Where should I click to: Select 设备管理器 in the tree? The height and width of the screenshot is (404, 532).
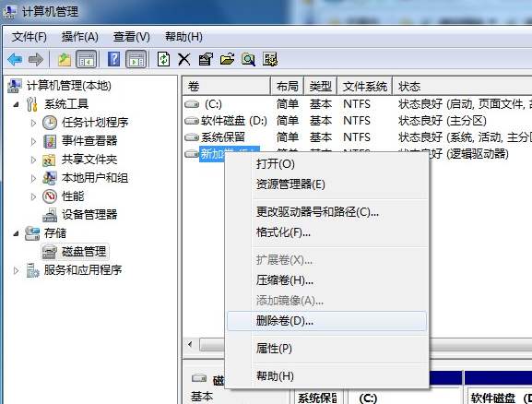[x=89, y=215]
